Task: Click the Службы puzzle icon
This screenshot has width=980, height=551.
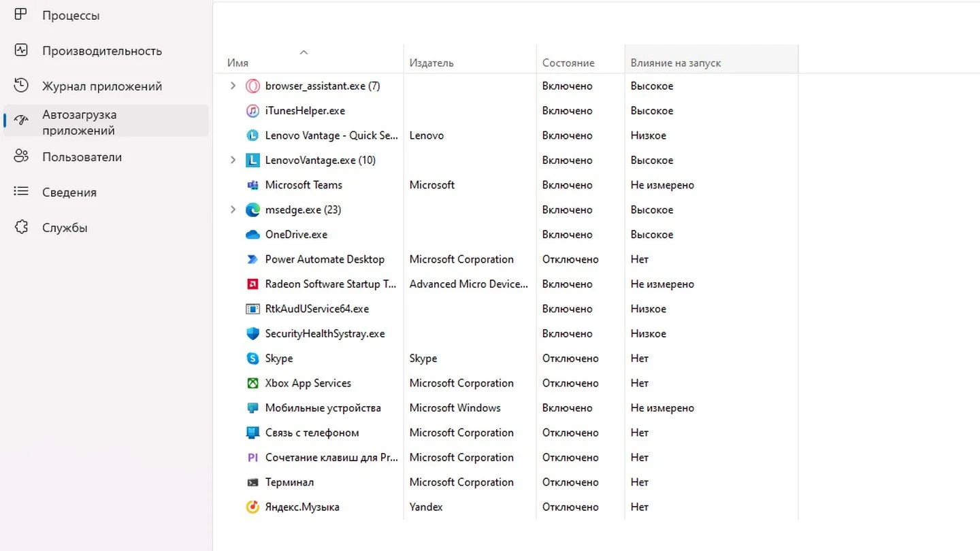Action: (x=21, y=227)
